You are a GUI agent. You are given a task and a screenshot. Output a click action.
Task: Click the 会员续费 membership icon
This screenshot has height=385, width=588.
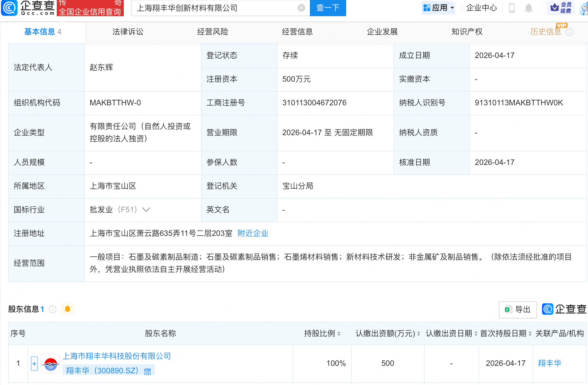point(560,8)
